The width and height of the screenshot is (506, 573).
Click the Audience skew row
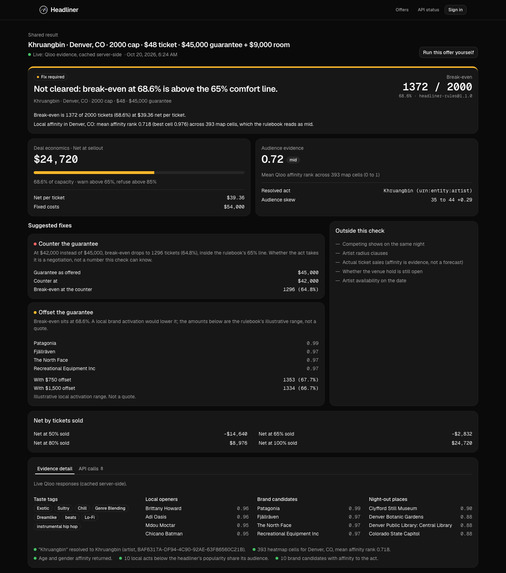(366, 200)
